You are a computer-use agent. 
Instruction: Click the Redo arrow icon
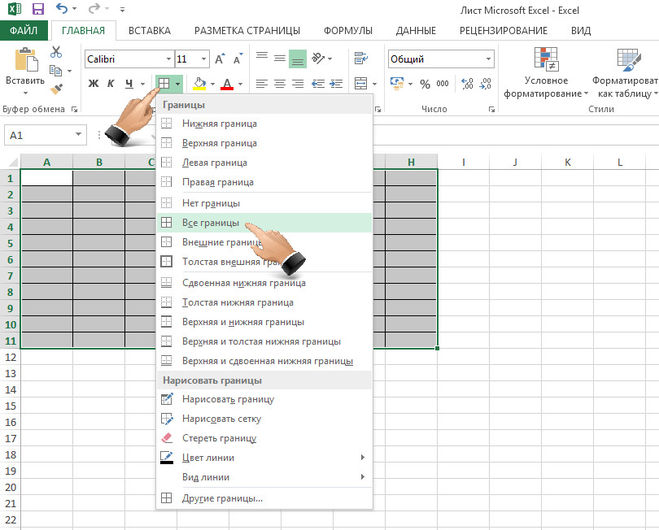[94, 8]
